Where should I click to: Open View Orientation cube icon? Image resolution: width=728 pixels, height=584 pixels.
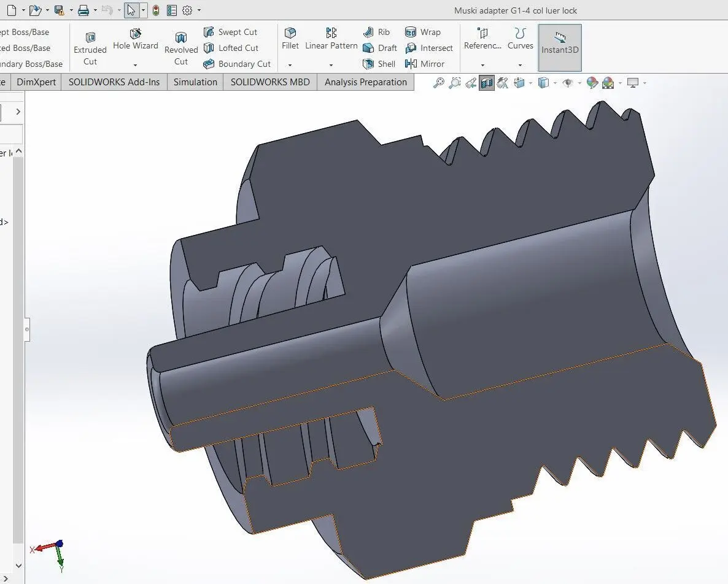[519, 83]
